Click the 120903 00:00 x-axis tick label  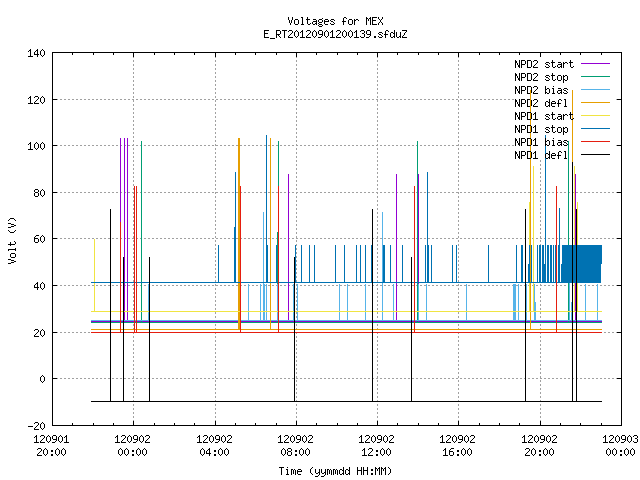(x=620, y=446)
